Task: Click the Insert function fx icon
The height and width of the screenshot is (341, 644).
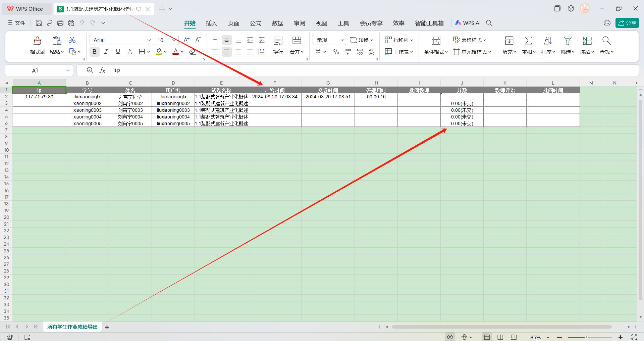Action: pyautogui.click(x=102, y=70)
